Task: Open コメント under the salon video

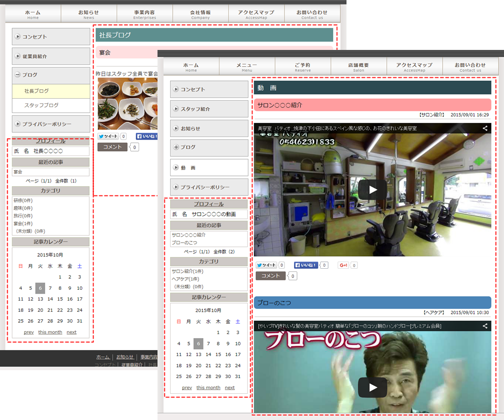Action: 270,276
